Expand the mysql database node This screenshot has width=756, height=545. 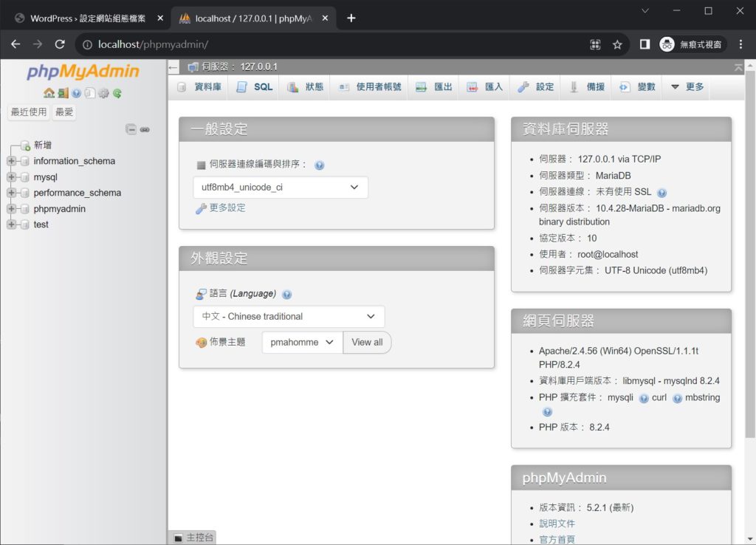(11, 177)
